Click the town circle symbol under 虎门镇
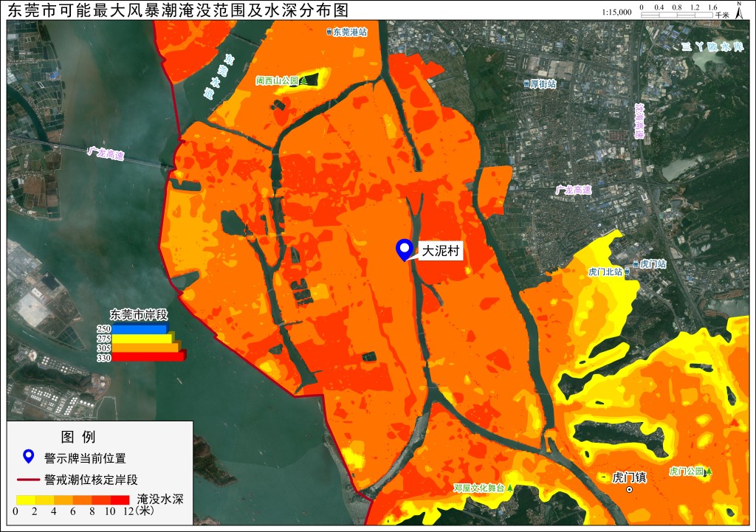 [x=629, y=490]
